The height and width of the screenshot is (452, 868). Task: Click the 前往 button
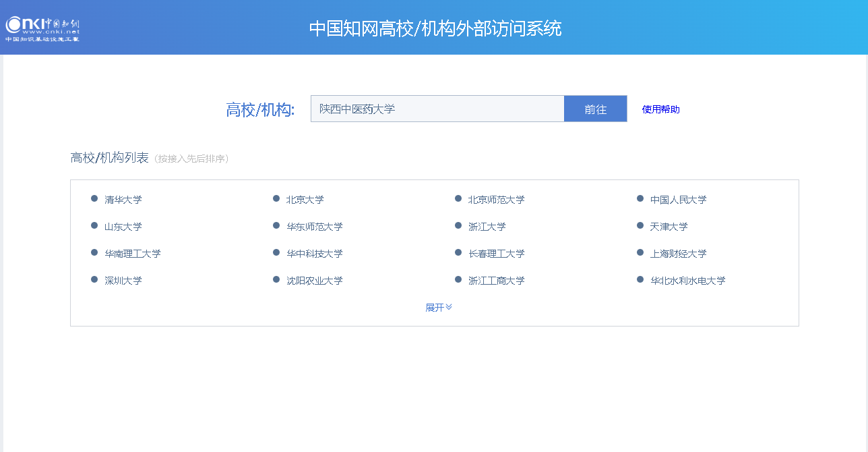[596, 109]
